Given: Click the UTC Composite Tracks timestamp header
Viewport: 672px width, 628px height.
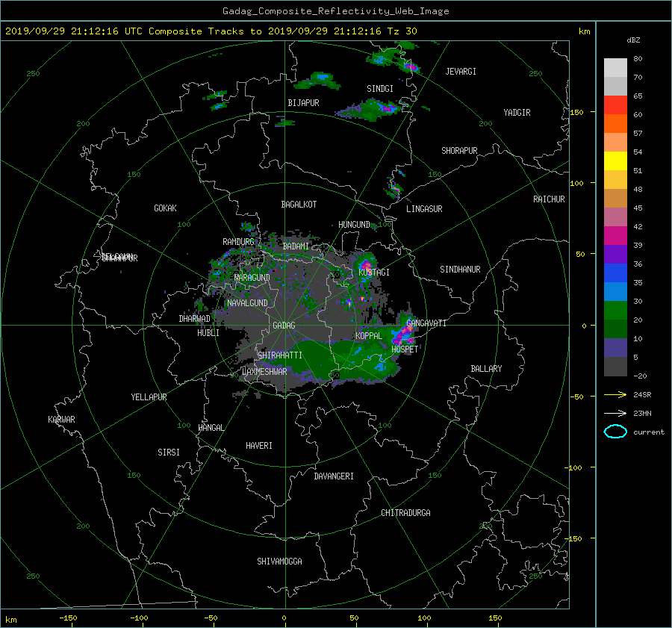Looking at the screenshot, I should point(211,31).
